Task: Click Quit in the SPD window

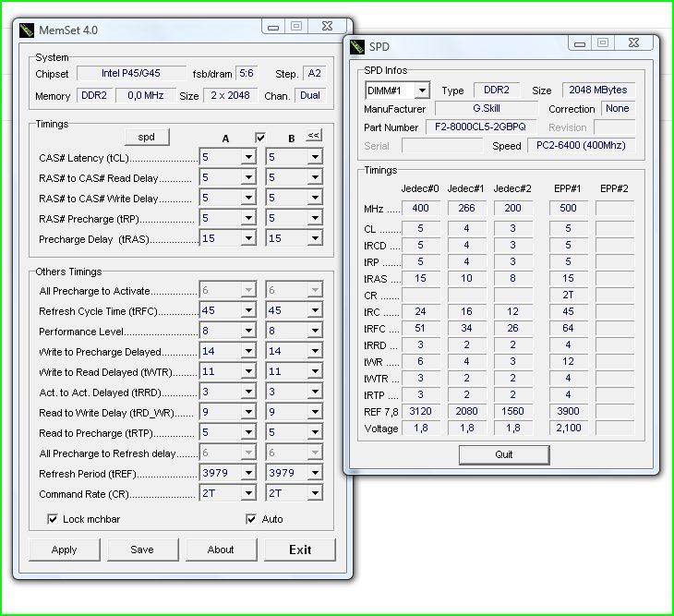Action: [504, 454]
